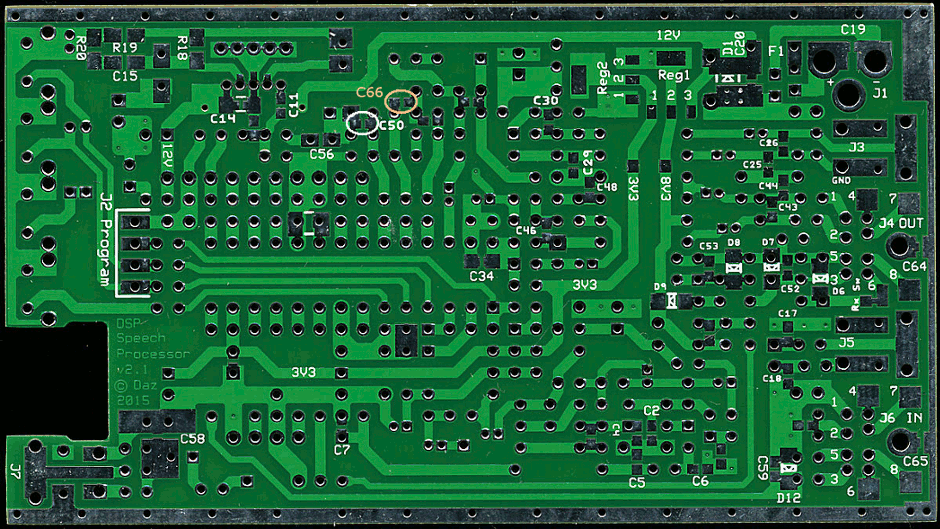The image size is (940, 529).
Task: Click the C19 label text
Action: click(852, 30)
